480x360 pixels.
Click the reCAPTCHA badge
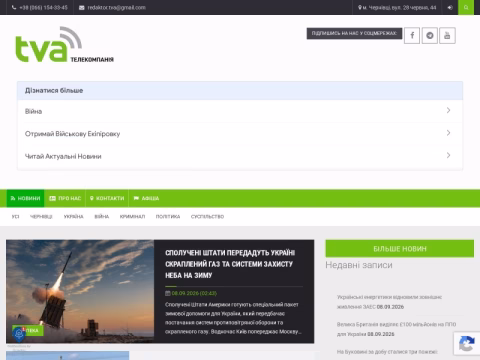[x=467, y=344]
